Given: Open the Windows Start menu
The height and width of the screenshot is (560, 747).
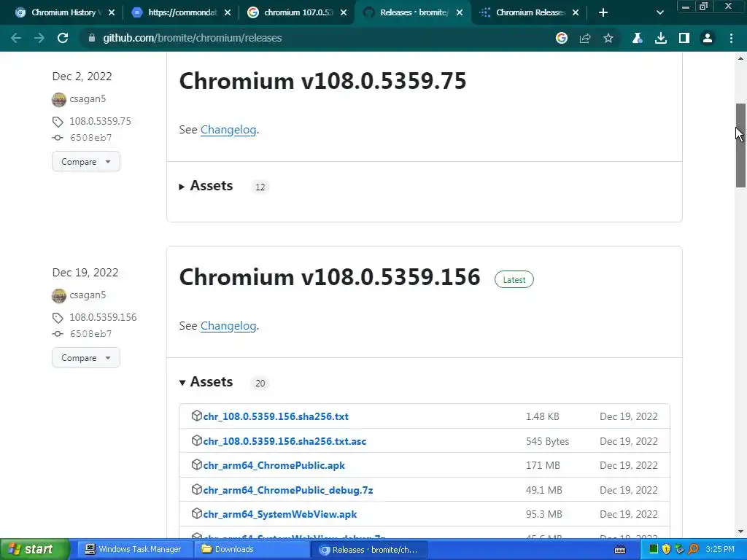Looking at the screenshot, I should [x=34, y=549].
